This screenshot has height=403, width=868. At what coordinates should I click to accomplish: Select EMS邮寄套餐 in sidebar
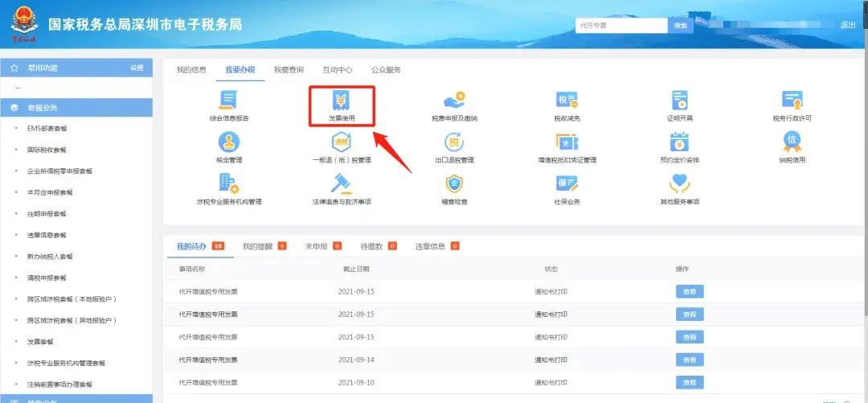pyautogui.click(x=47, y=128)
